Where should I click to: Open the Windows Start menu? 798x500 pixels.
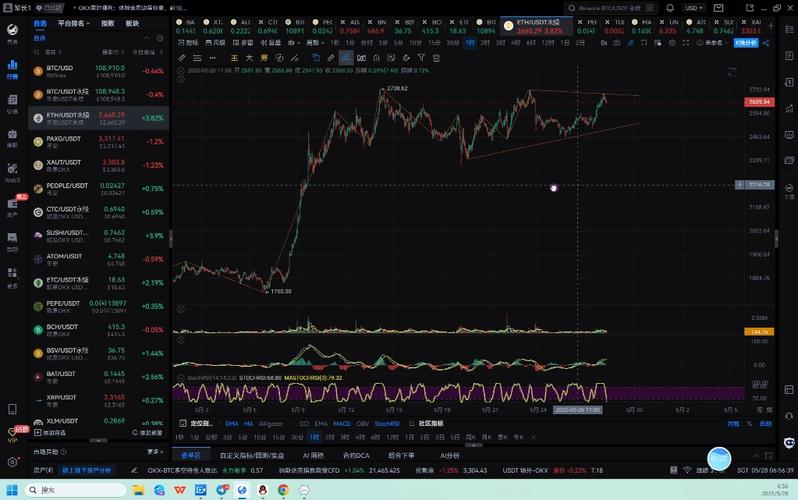click(12, 490)
